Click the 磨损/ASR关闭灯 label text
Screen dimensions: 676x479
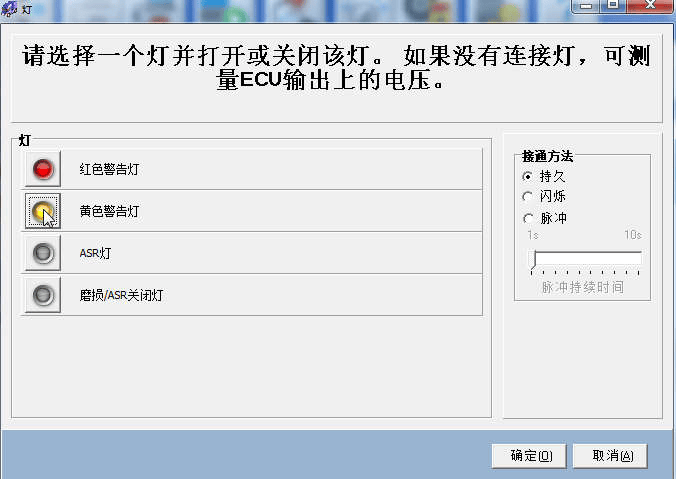(x=121, y=295)
